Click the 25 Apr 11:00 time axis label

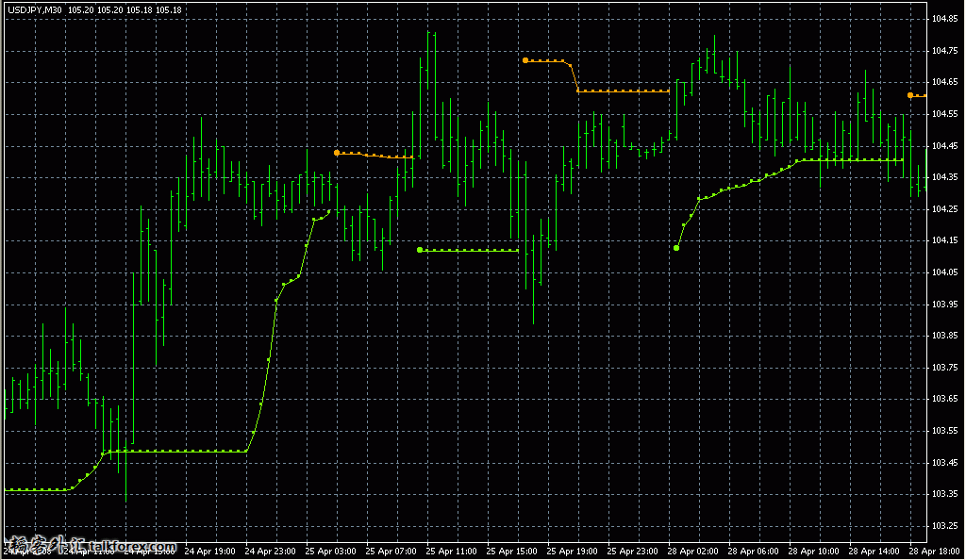[451, 552]
